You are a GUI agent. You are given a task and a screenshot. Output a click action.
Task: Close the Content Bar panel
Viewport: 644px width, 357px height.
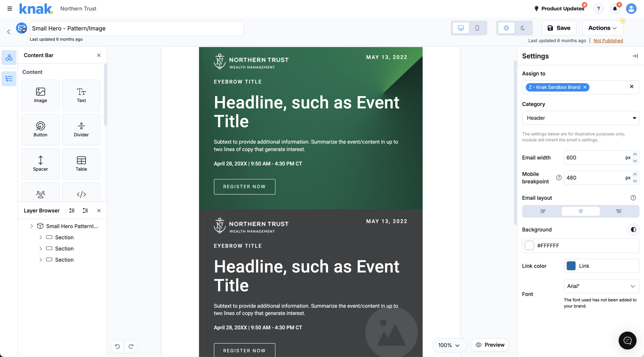coord(99,55)
